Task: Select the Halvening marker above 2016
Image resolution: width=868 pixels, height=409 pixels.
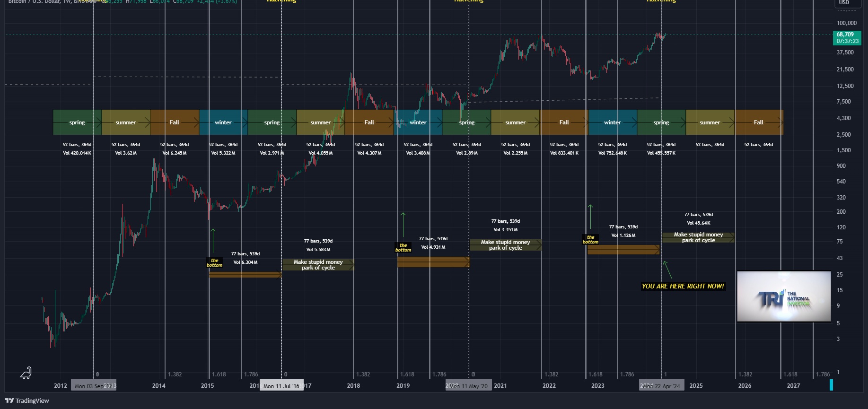Action: 281,1
